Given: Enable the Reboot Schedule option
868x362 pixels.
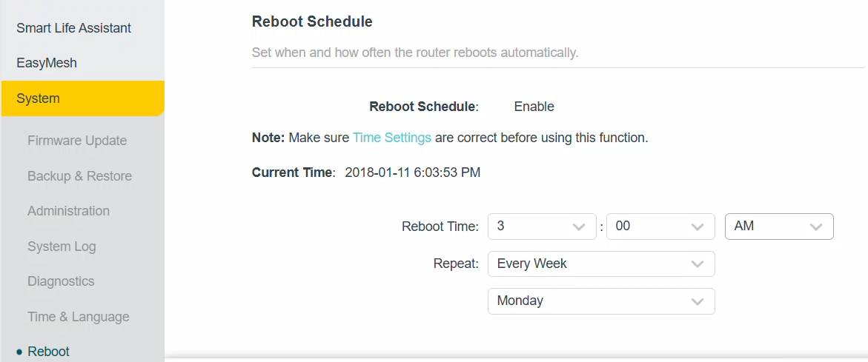Looking at the screenshot, I should (534, 107).
